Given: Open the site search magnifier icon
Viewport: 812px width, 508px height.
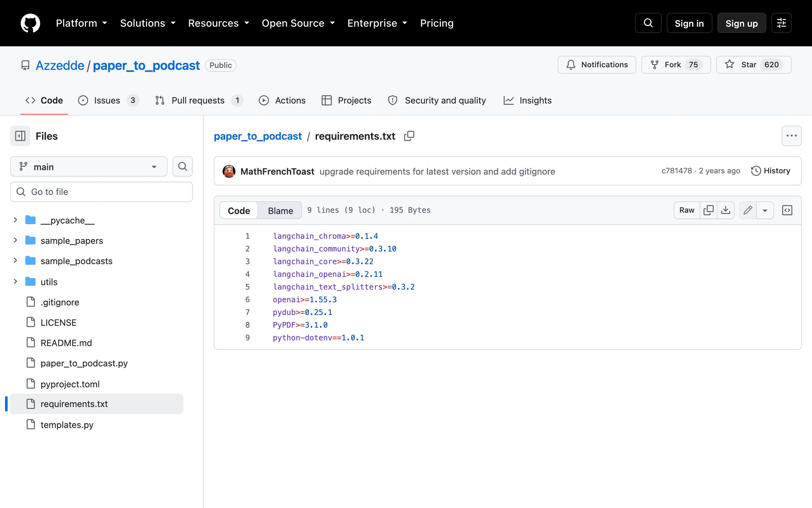Looking at the screenshot, I should coord(648,23).
